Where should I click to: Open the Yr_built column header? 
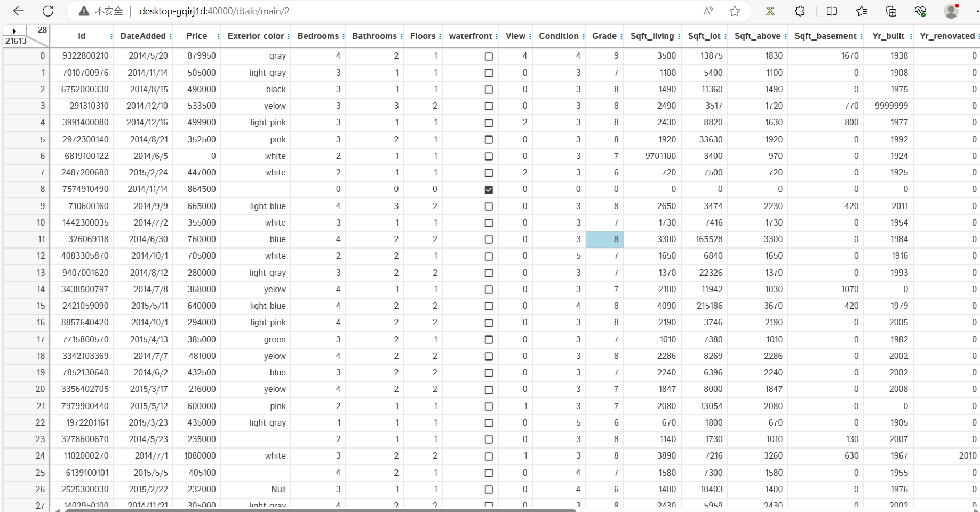(888, 36)
